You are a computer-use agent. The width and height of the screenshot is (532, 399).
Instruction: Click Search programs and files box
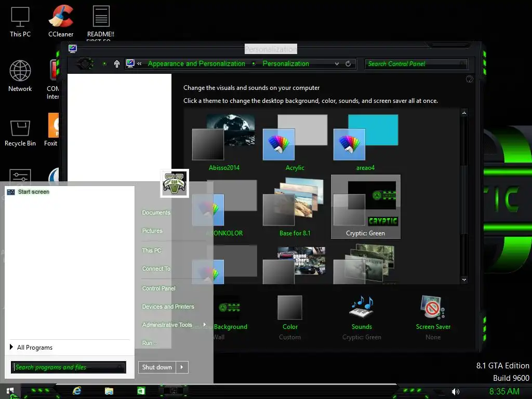[x=68, y=367]
